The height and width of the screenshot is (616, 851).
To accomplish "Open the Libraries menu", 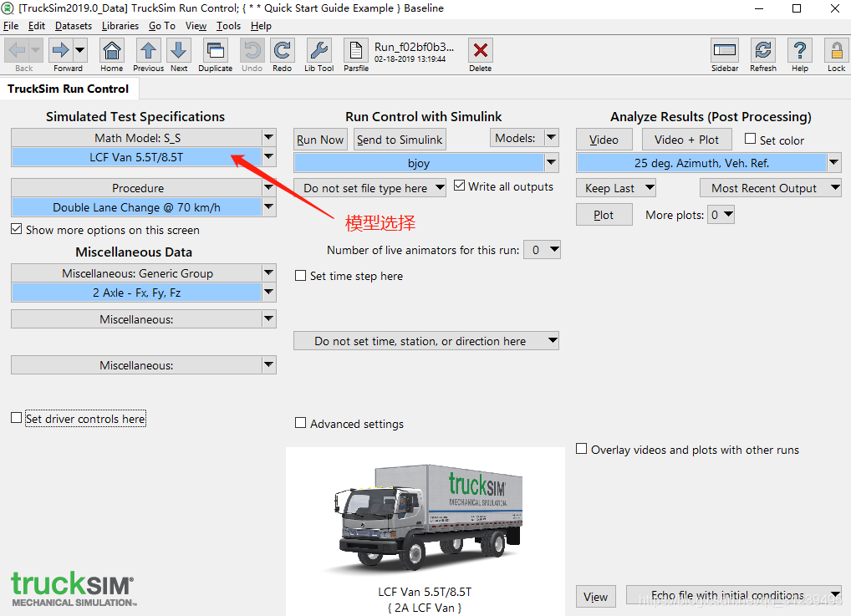I will (120, 26).
